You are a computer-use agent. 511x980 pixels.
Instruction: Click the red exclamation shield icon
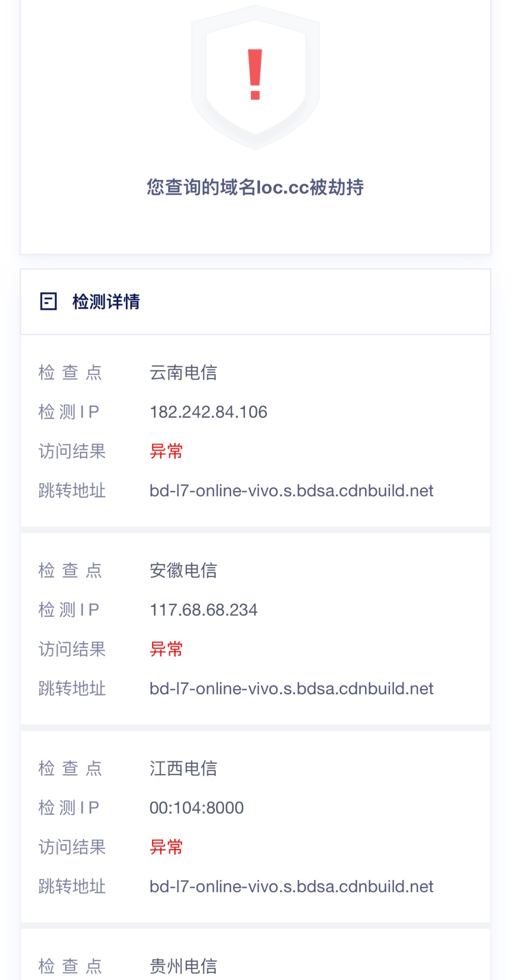point(255,77)
